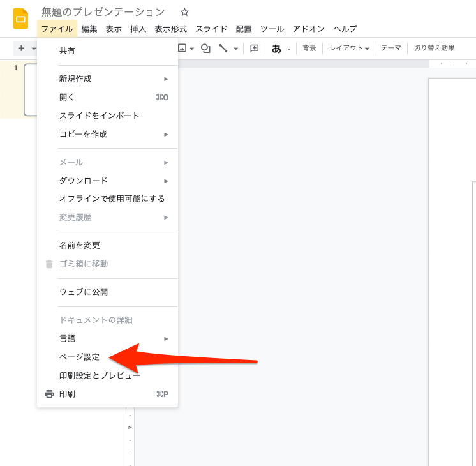Open the ツール menu

tap(272, 29)
